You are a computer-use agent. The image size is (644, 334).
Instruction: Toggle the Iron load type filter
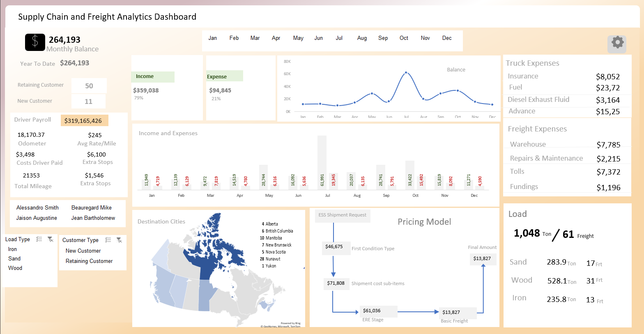click(13, 249)
